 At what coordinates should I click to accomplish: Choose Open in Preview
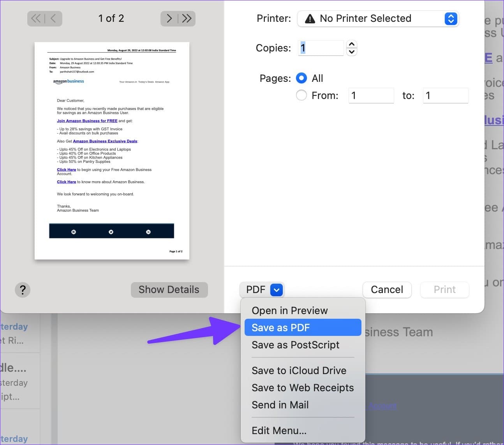pos(303,311)
